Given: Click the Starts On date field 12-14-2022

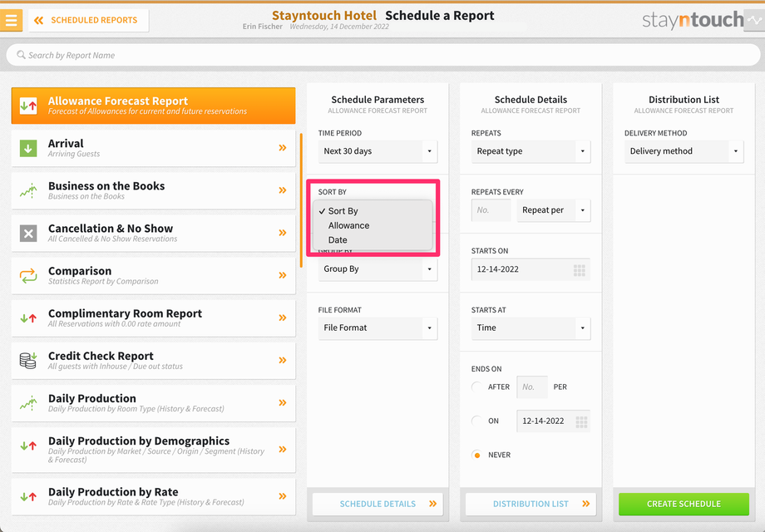Looking at the screenshot, I should click(531, 269).
